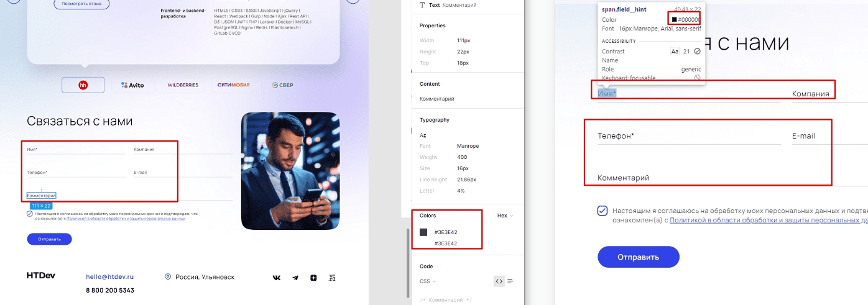Screen dimensions: 868x305
Task: Click the VK social icon in footer
Action: 277,278
